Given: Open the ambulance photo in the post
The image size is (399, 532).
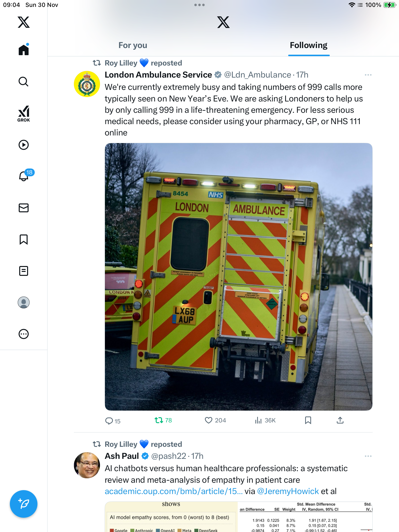Looking at the screenshot, I should (238, 277).
